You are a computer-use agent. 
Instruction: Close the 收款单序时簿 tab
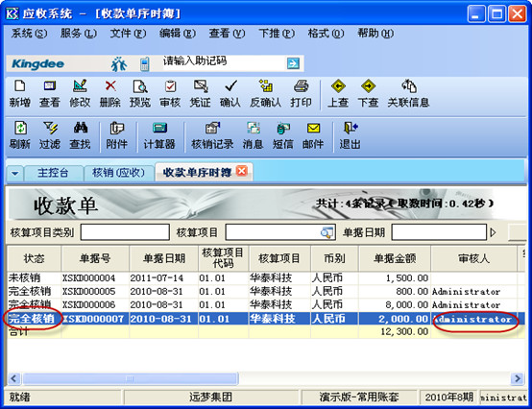(242, 171)
